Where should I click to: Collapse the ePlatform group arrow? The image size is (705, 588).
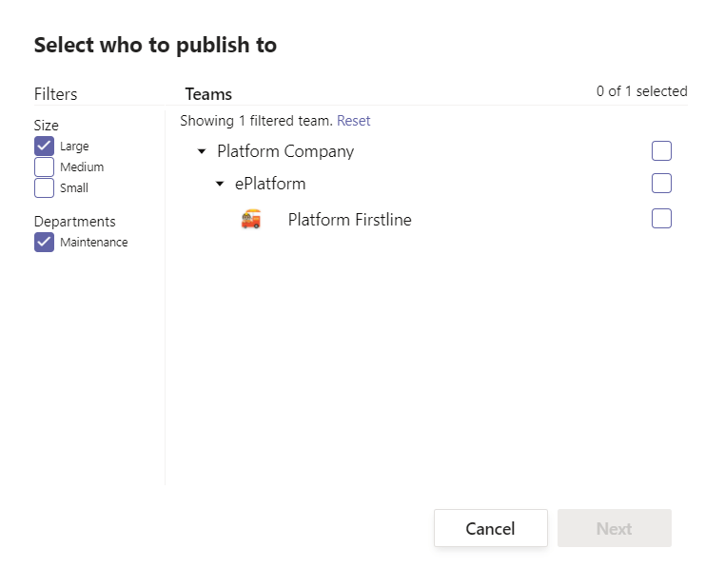coord(220,185)
